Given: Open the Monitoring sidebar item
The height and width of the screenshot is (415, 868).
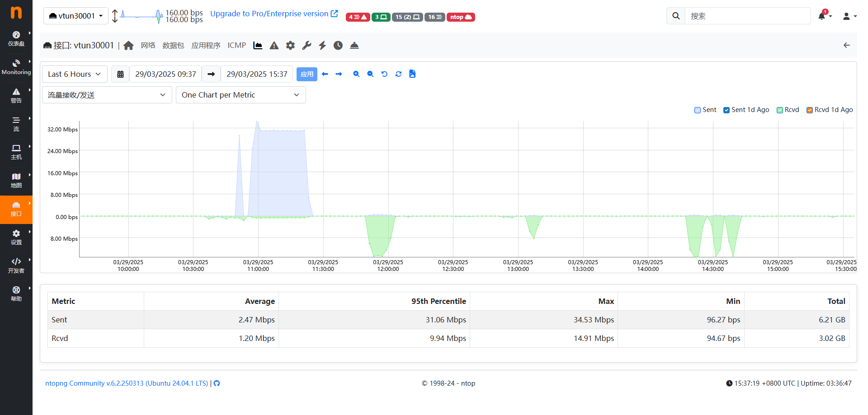Looking at the screenshot, I should [x=16, y=67].
